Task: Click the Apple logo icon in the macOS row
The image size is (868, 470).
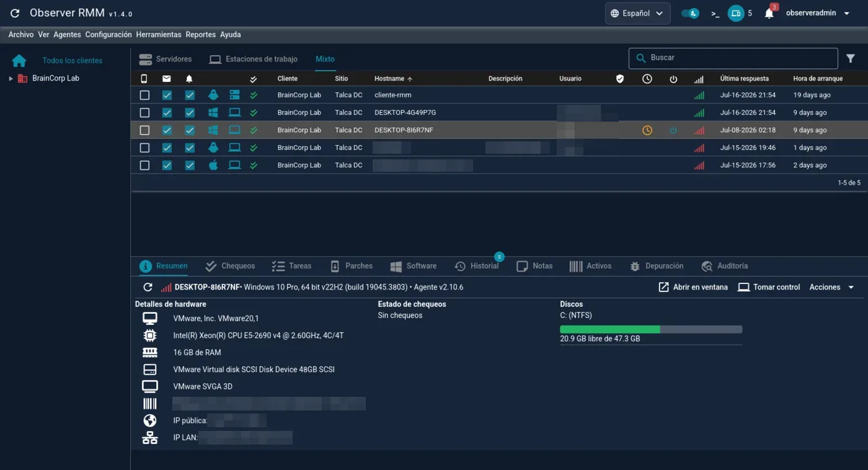Action: click(x=213, y=165)
